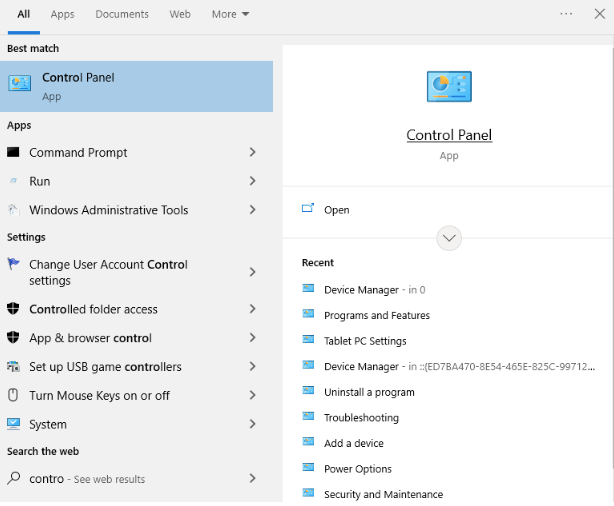Click the App & browser control shield icon
The image size is (614, 506).
click(13, 337)
